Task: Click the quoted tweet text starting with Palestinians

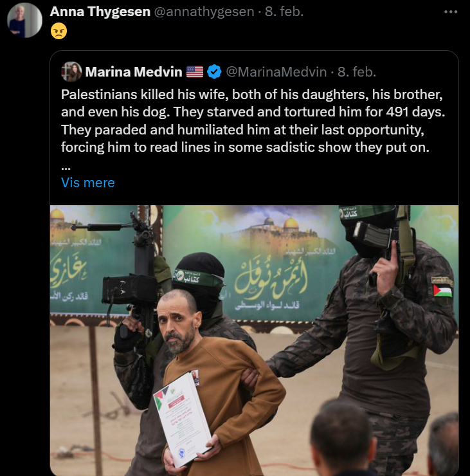Action: click(x=253, y=121)
